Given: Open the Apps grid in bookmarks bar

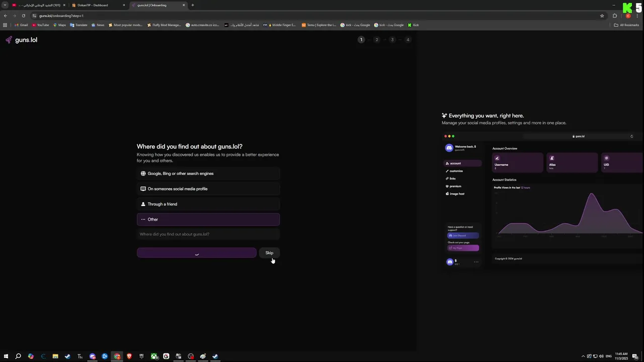Looking at the screenshot, I should tap(5, 25).
